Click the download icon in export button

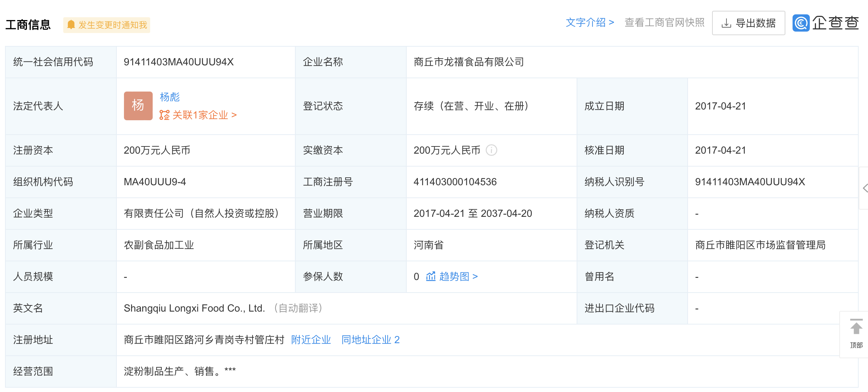726,23
